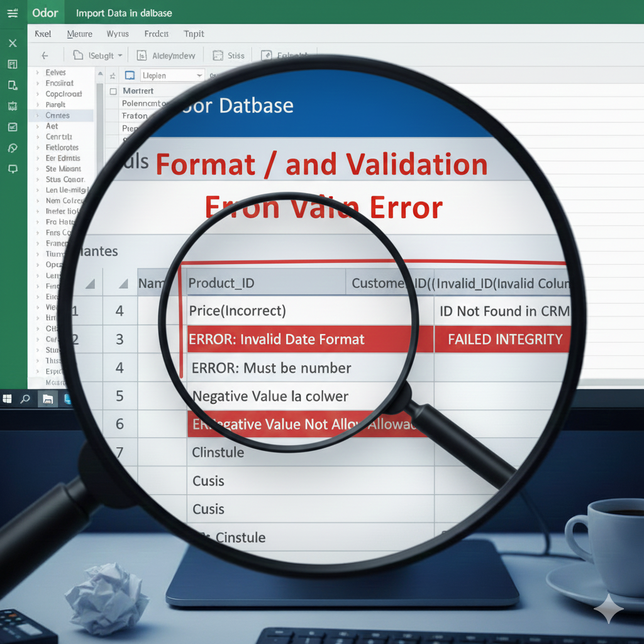Click the back arrow in the toolbar
The image size is (644, 644).
click(x=45, y=55)
